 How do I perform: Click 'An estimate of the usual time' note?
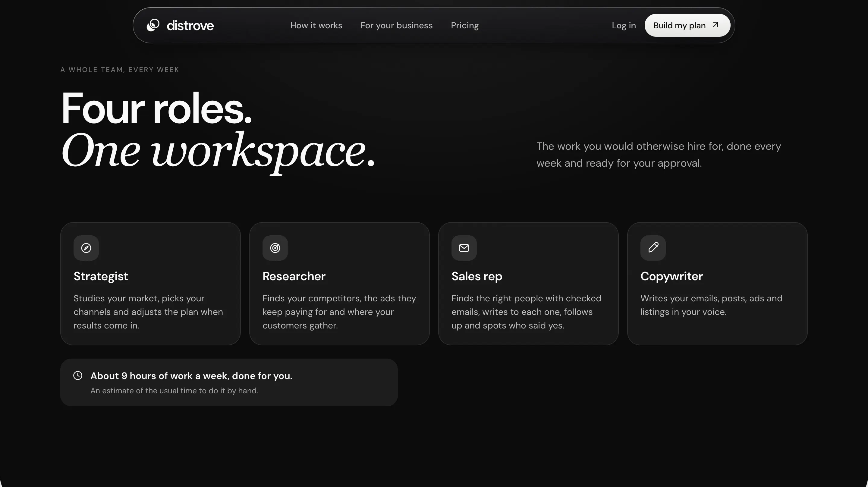(174, 391)
